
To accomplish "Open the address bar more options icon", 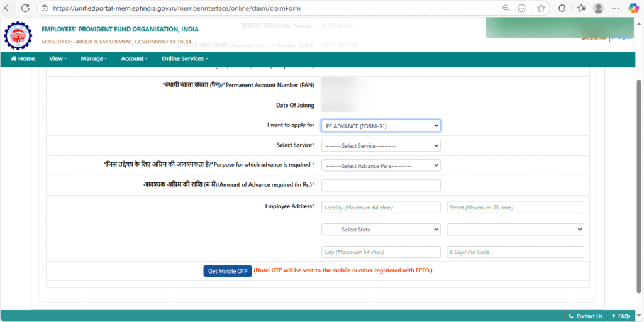I will [521, 8].
